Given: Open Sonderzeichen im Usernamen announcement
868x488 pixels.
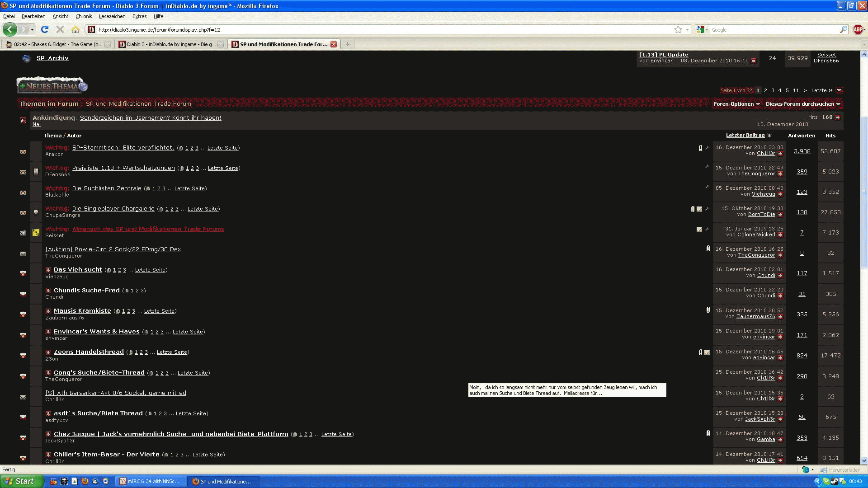Looking at the screenshot, I should click(151, 118).
